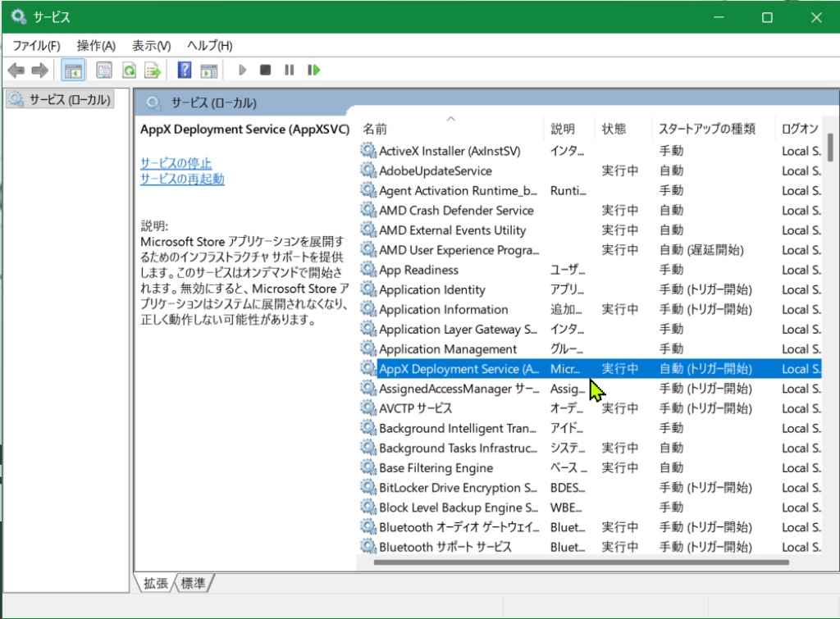This screenshot has width=840, height=619.
Task: Click the サービスの停止 link
Action: [x=176, y=163]
